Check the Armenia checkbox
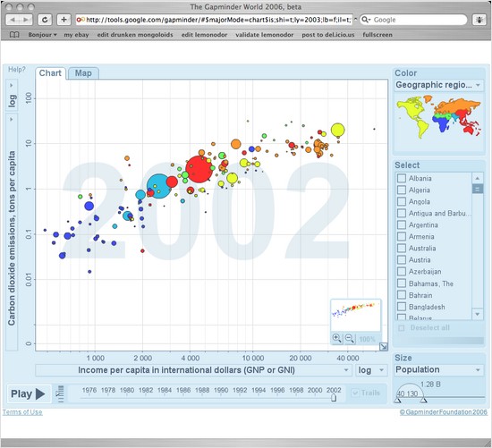The image size is (492, 448). 402,236
